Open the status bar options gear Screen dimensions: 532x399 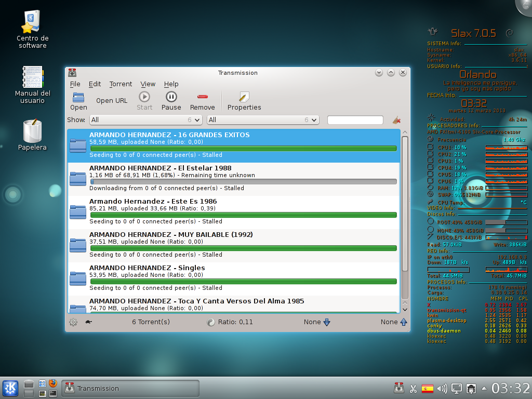click(x=73, y=322)
